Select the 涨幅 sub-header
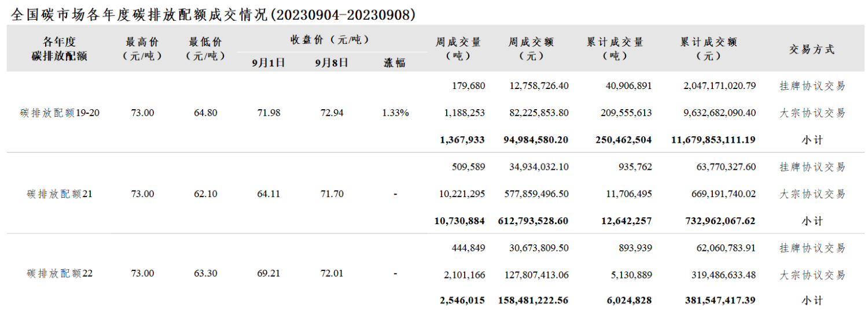The image size is (868, 312). 395,63
